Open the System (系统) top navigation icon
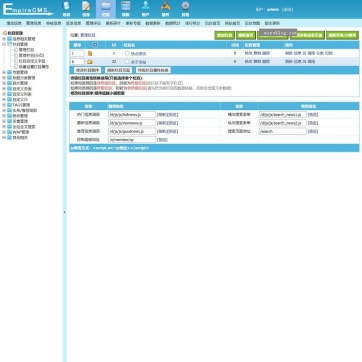Screen dimensions: 362x362 tap(67, 9)
